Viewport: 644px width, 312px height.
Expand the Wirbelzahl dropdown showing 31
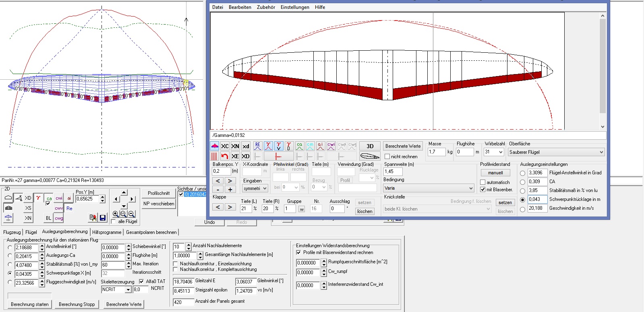(501, 152)
